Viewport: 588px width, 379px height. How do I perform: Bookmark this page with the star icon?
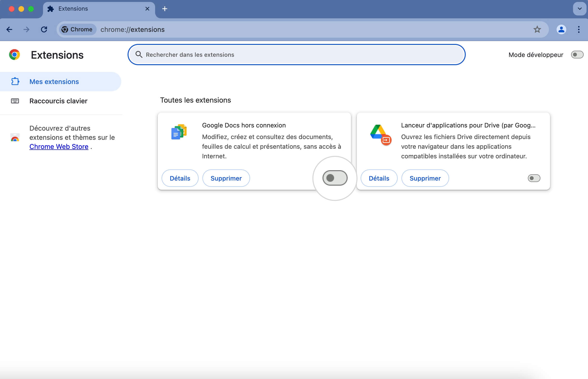pyautogui.click(x=537, y=29)
